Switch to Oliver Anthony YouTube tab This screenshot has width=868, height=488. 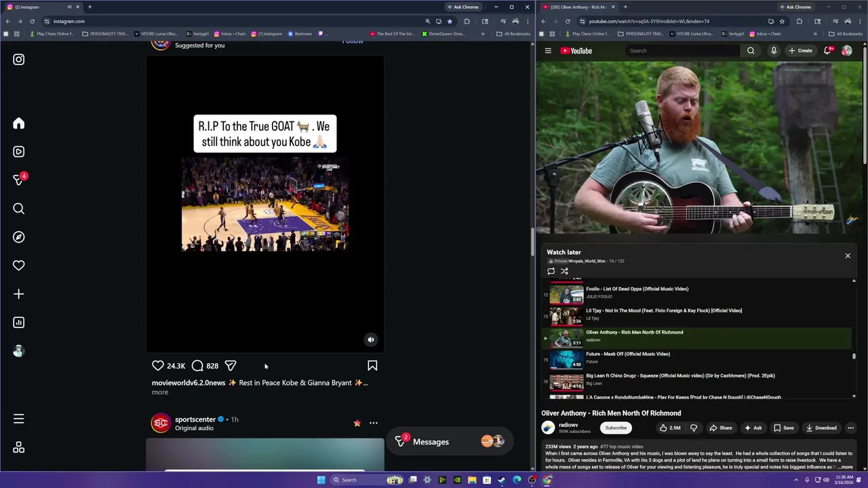578,7
